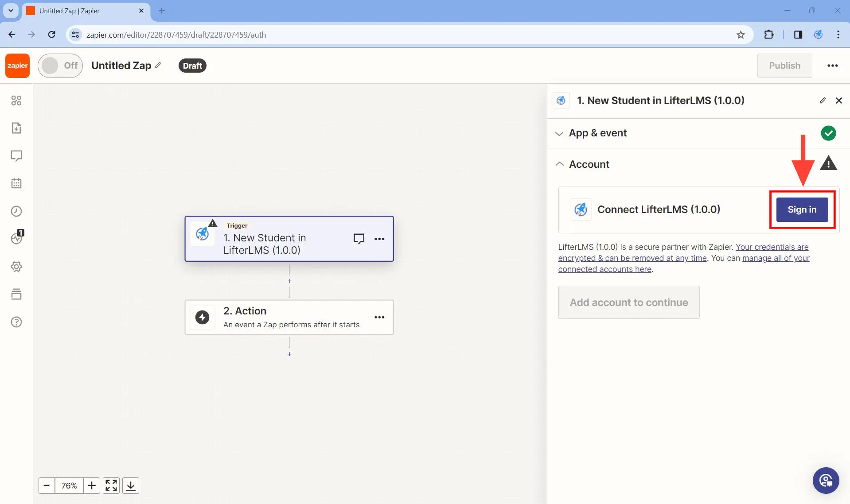
Task: Click Add account to continue button
Action: (629, 302)
